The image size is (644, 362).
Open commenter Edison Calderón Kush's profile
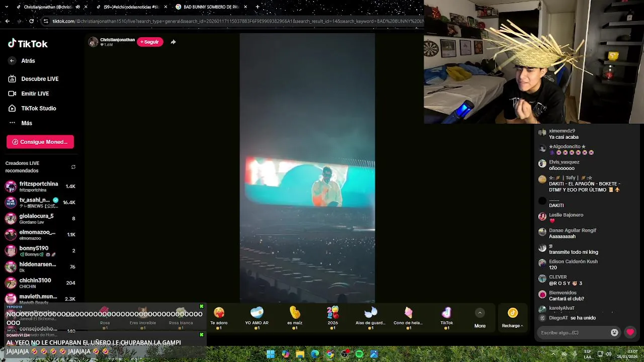click(x=573, y=261)
